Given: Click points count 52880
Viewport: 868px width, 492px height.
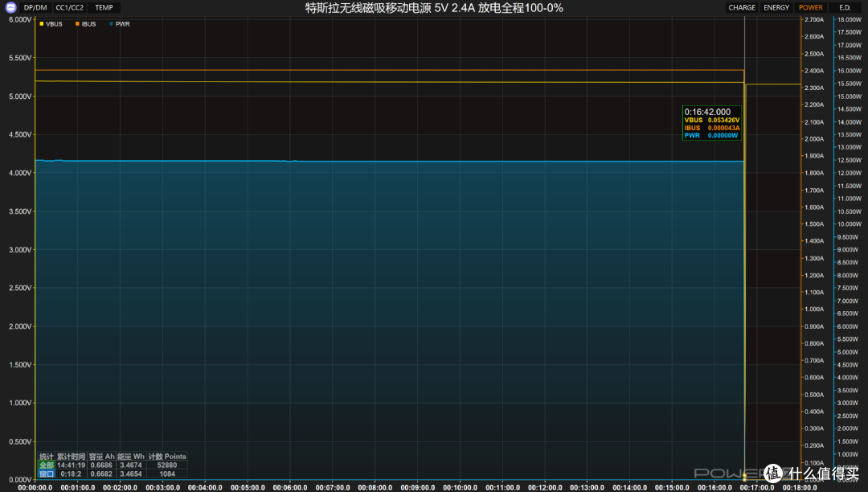Looking at the screenshot, I should point(167,465).
